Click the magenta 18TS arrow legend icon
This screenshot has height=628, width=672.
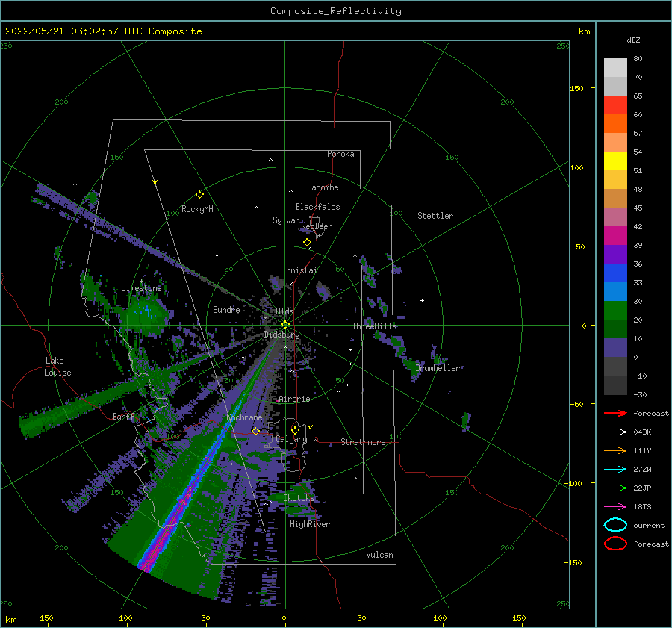tap(615, 507)
